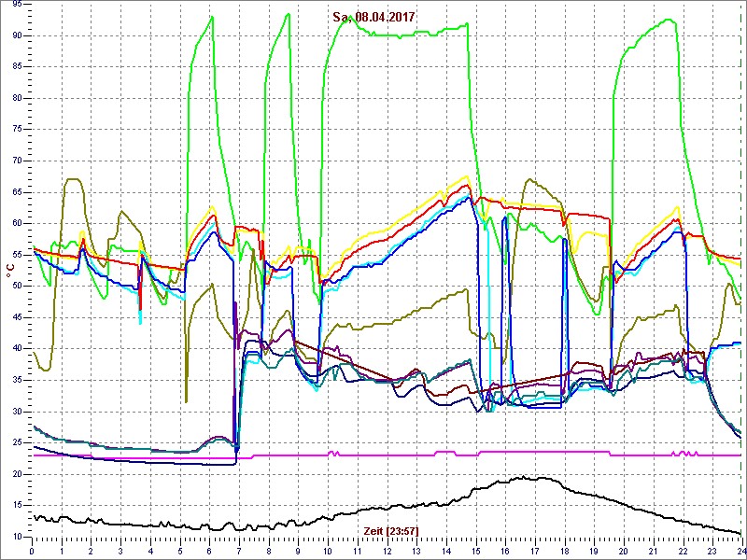Click hour 7 label on the time axis

click(239, 550)
